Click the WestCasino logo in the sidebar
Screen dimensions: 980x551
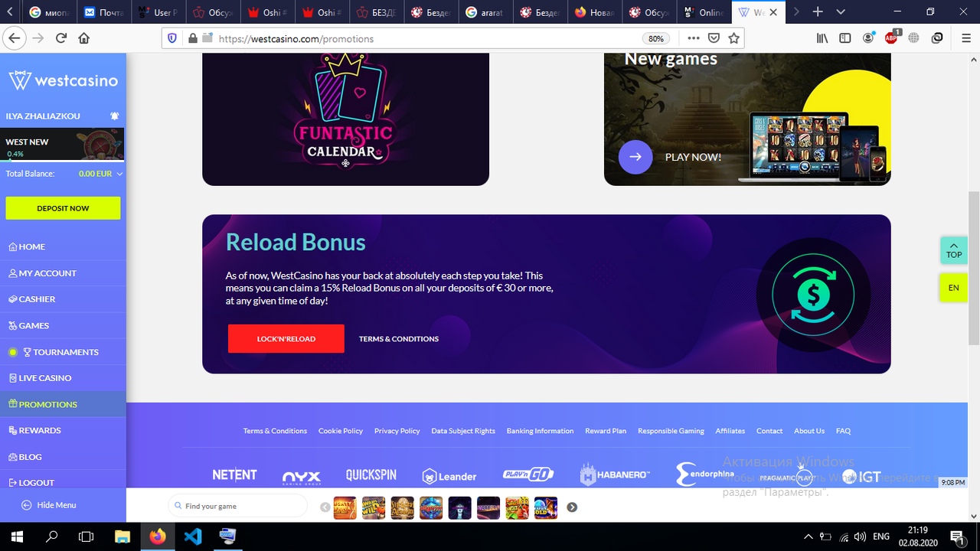(x=63, y=80)
